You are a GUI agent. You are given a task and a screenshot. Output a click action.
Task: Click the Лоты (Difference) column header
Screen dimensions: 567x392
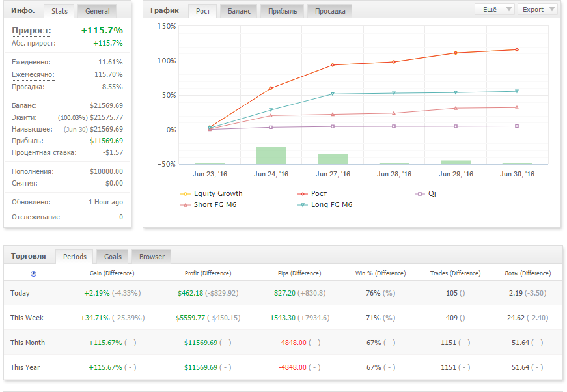coord(527,273)
